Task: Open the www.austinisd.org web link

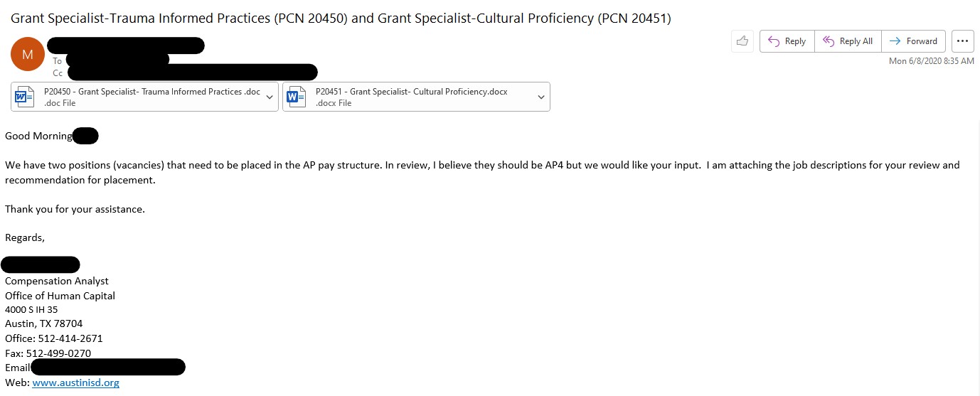Action: [x=75, y=382]
